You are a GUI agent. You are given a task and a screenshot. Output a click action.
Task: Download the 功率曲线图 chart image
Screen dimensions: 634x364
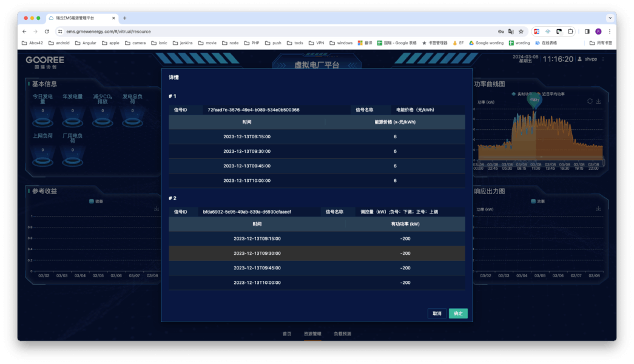[599, 101]
